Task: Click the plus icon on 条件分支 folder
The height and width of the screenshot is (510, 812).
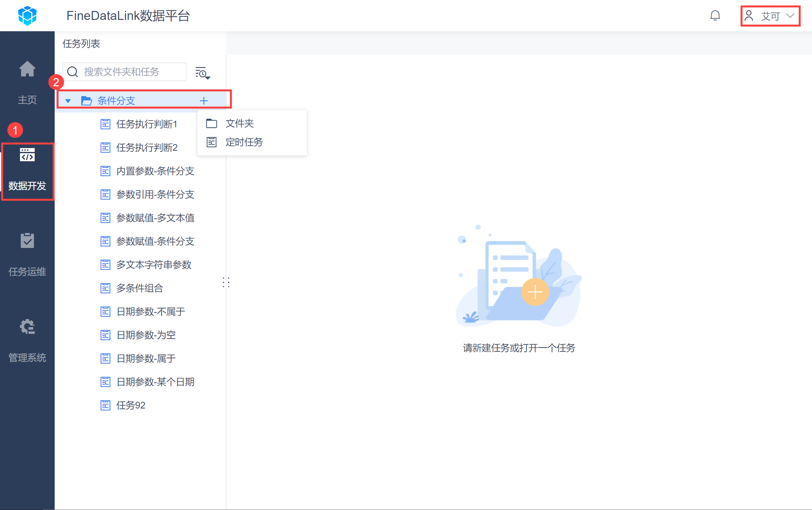Action: (204, 101)
